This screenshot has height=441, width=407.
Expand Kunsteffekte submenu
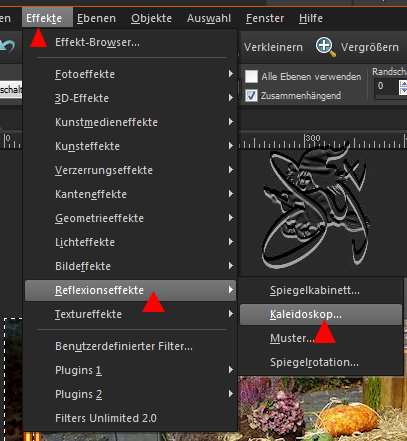coord(130,146)
